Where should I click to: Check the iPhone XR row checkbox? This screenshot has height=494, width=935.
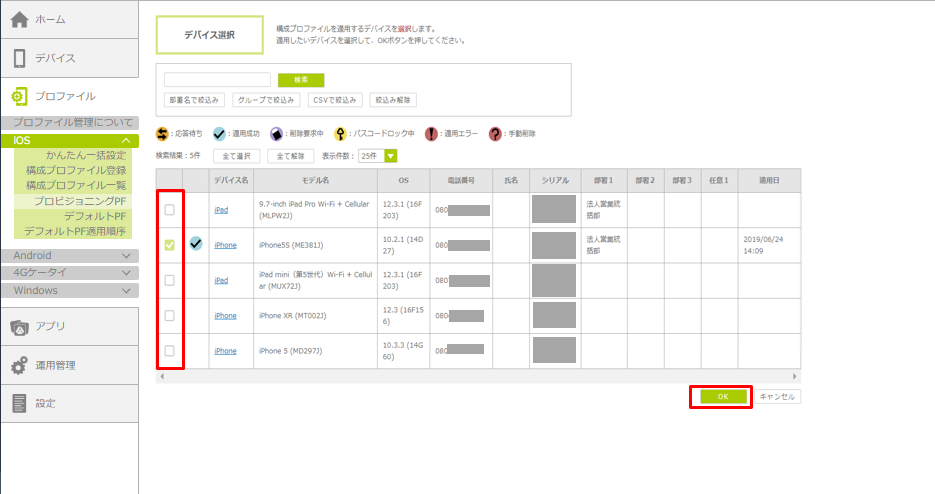170,316
